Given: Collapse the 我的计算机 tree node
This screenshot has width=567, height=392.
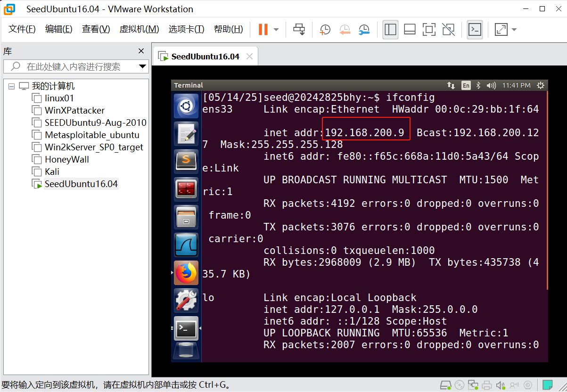Looking at the screenshot, I should point(12,86).
